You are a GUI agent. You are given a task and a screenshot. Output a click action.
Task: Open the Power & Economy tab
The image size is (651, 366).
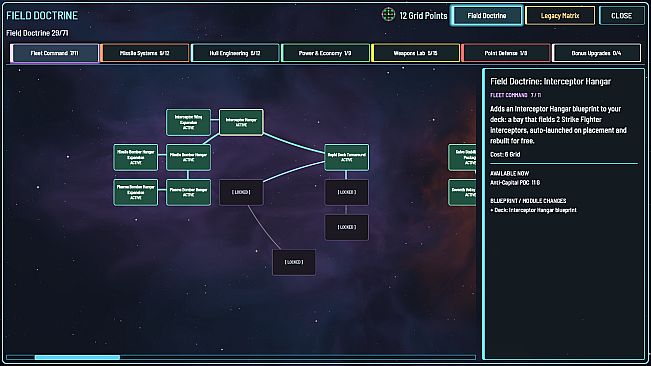click(325, 53)
